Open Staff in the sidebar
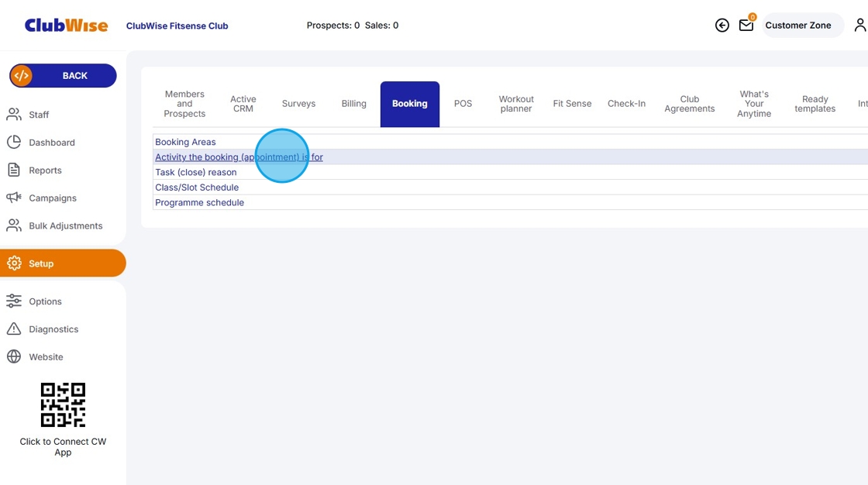The height and width of the screenshot is (485, 868). 39,115
